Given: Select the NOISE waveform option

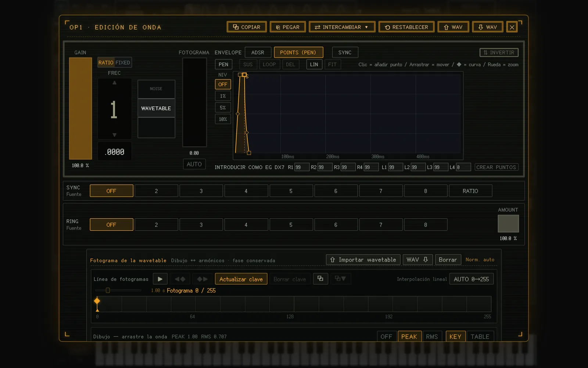Looking at the screenshot, I should (x=156, y=89).
